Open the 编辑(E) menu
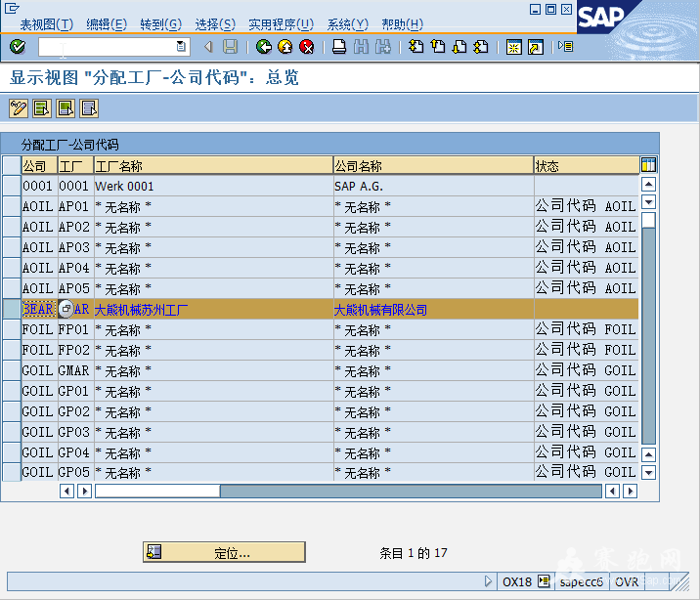The width and height of the screenshot is (700, 600). [107, 24]
